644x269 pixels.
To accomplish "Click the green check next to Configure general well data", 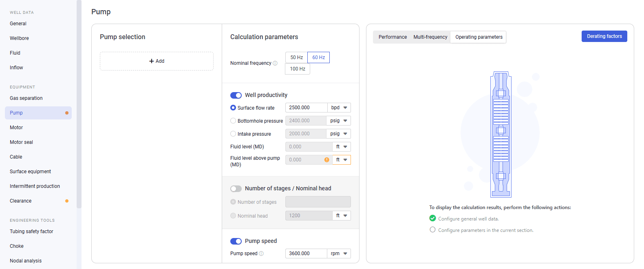I will tap(433, 218).
